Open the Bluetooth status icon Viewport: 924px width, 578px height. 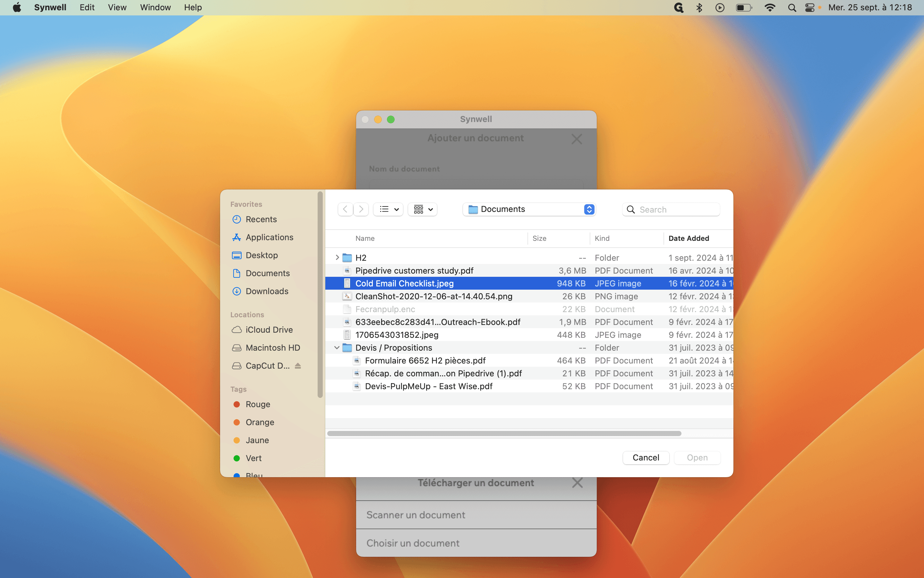(699, 7)
